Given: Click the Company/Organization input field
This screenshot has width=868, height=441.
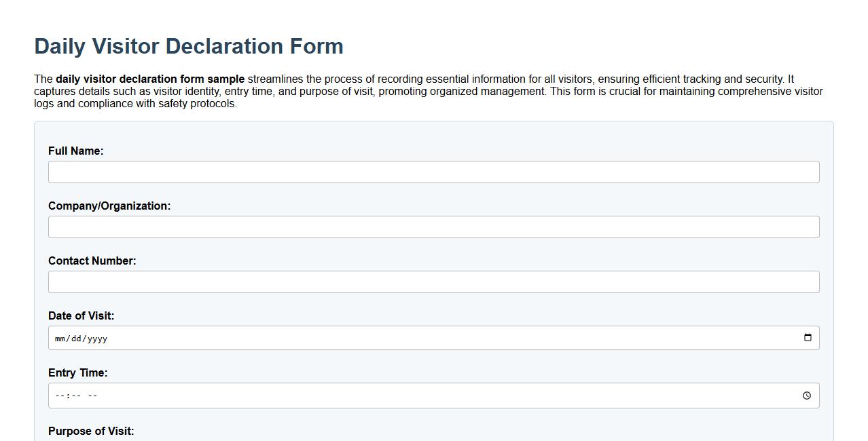Looking at the screenshot, I should [x=433, y=227].
